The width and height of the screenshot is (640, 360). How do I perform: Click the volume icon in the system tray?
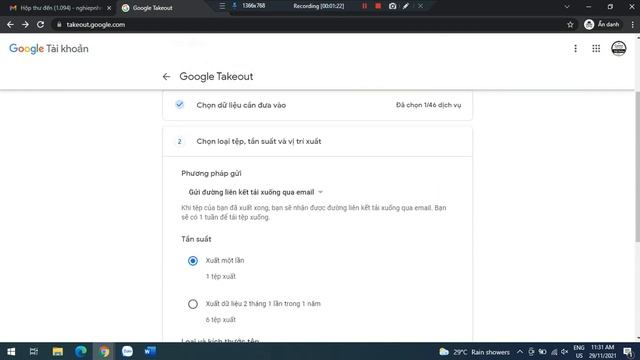pyautogui.click(x=565, y=352)
